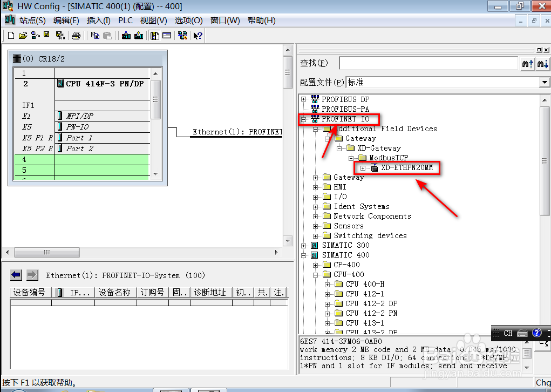Click the search down binoculars button
The height and width of the screenshot is (392, 551).
coord(542,64)
